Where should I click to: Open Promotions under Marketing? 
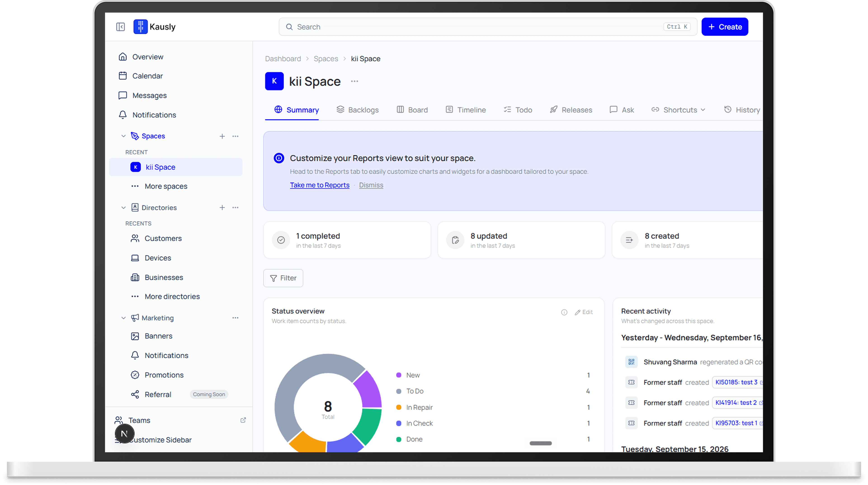(x=164, y=375)
